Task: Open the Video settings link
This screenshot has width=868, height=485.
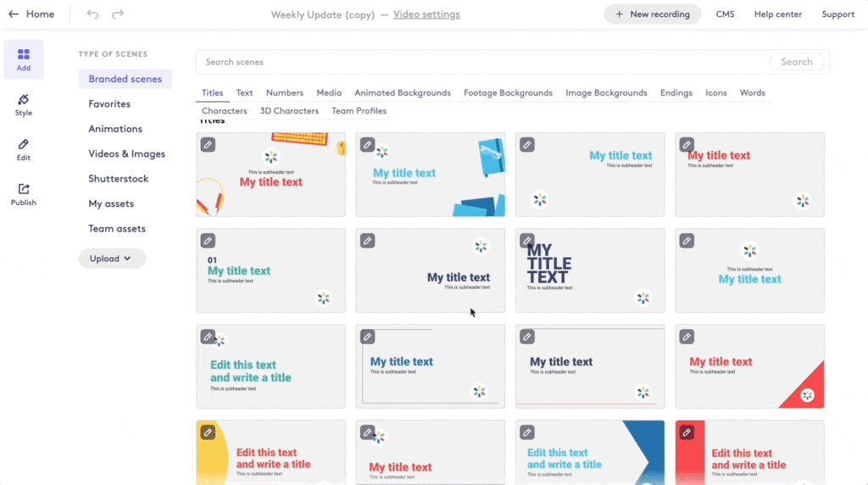Action: pos(426,14)
